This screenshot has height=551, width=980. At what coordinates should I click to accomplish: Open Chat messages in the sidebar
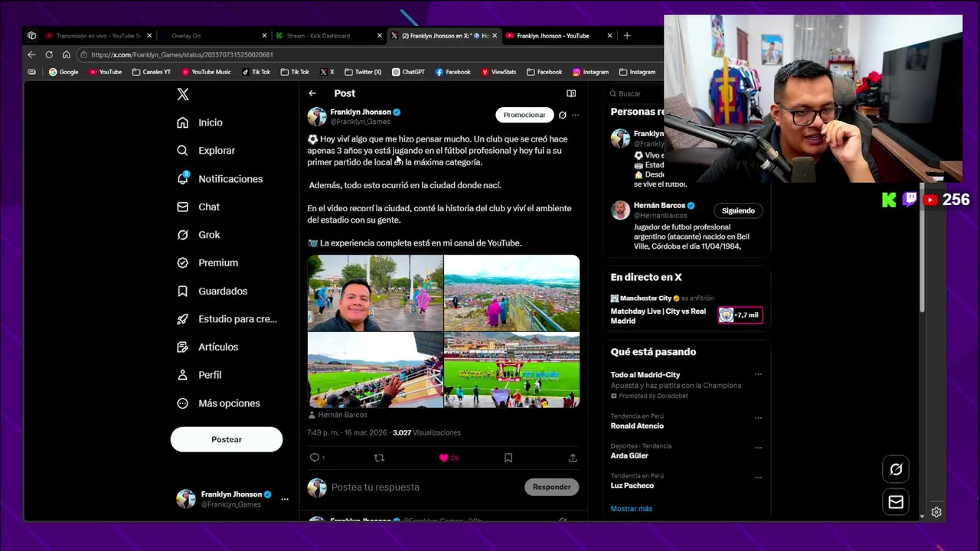pyautogui.click(x=198, y=207)
